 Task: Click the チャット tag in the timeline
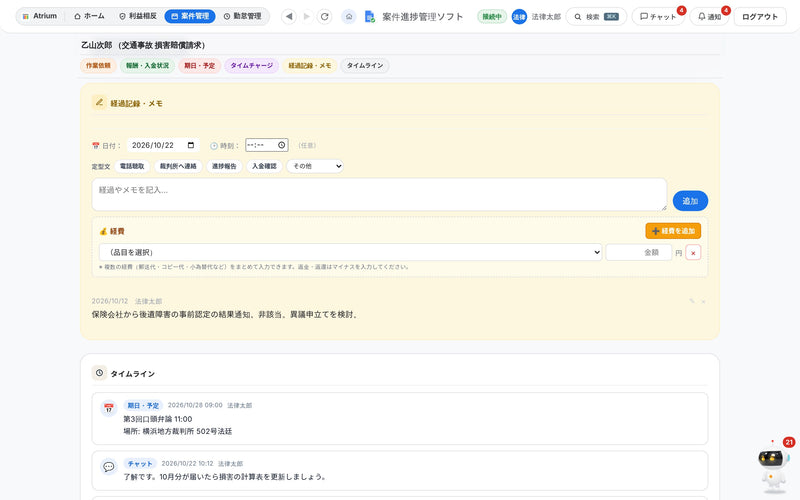pyautogui.click(x=140, y=464)
